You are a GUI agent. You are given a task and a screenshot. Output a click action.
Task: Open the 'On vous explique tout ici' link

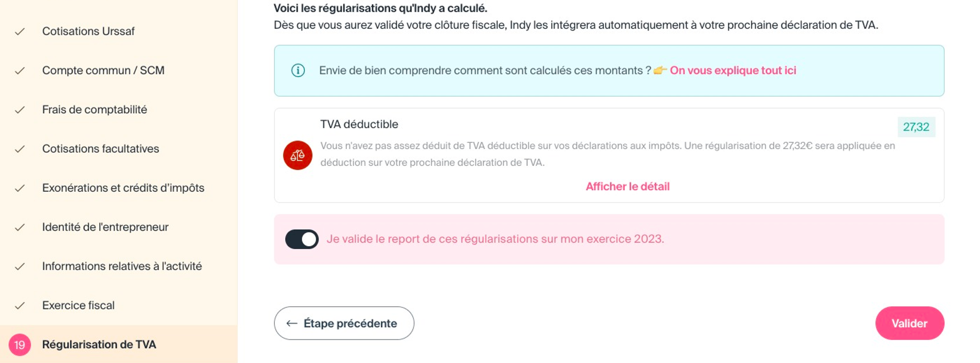point(733,71)
